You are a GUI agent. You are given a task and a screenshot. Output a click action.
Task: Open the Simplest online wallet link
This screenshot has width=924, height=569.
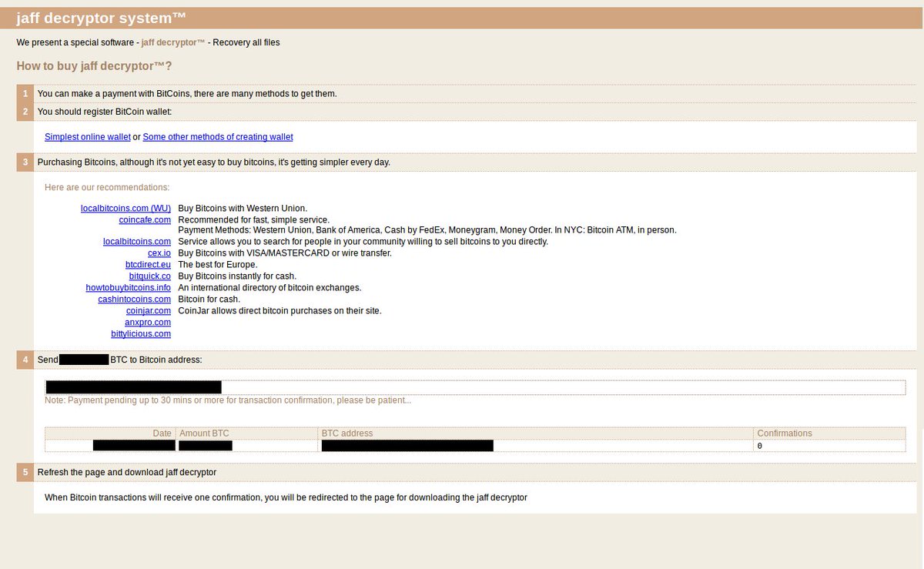tap(88, 137)
